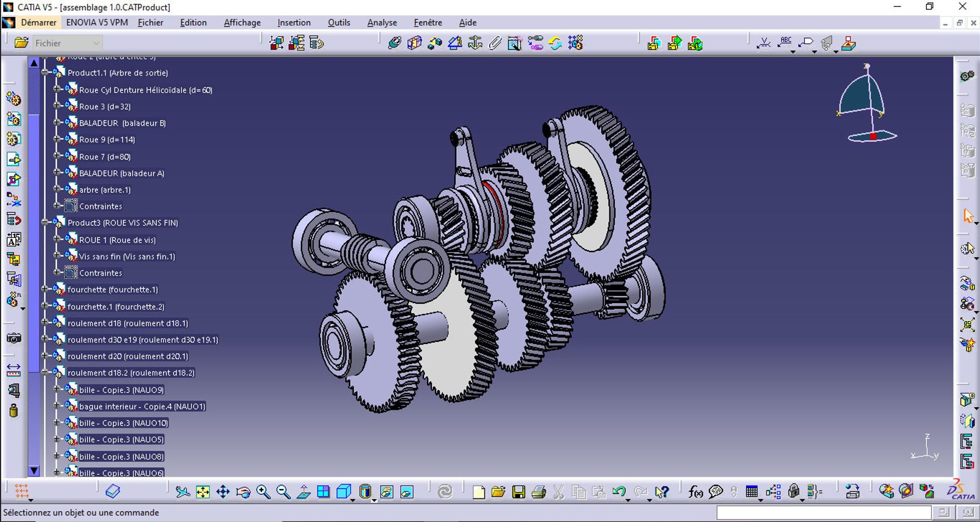Select Roue 9 (d=114) in the tree
This screenshot has height=522, width=980.
[107, 140]
